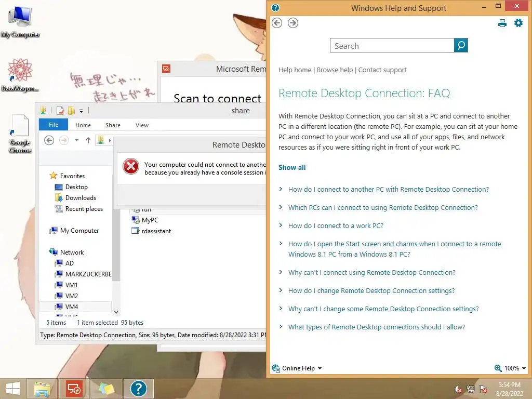The height and width of the screenshot is (399, 532).
Task: Expand the Start screen and charms question
Action: coord(394,249)
